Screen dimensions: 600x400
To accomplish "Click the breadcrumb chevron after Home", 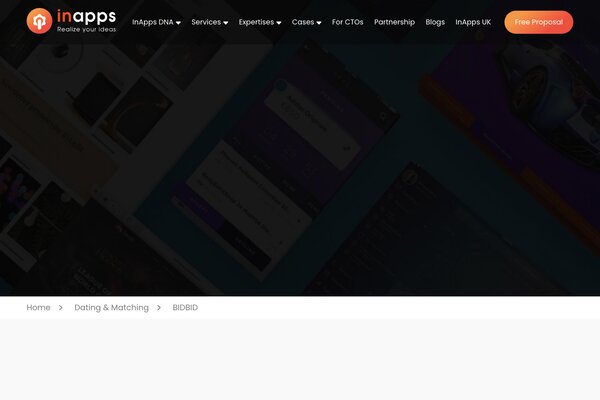I will 60,307.
